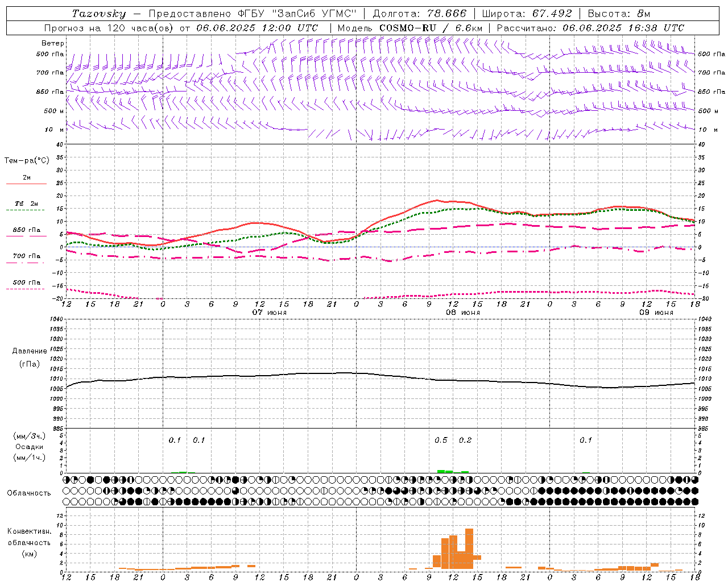
Task: Click the "Td 2м" dew point legend entry
Action: tap(27, 203)
